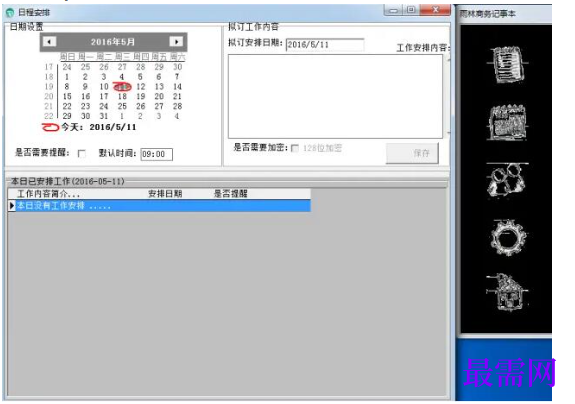Select May 23 in calendar
This screenshot has height=404, width=575.
click(x=85, y=106)
